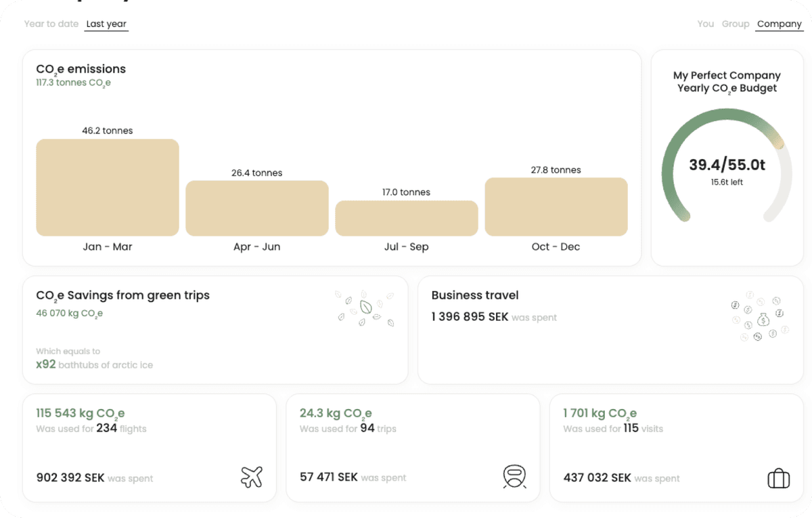This screenshot has width=812, height=518.
Task: Click the suitcase hotel visits icon
Action: pyautogui.click(x=778, y=479)
